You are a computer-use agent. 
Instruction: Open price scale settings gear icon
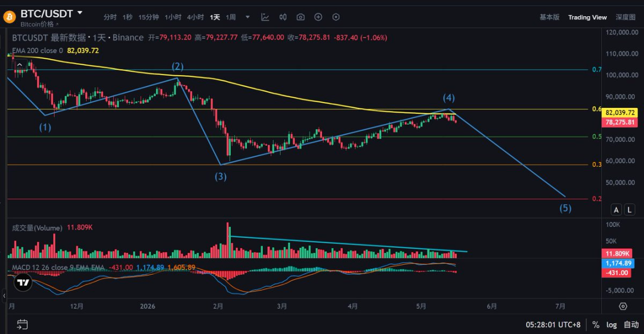pos(623,307)
